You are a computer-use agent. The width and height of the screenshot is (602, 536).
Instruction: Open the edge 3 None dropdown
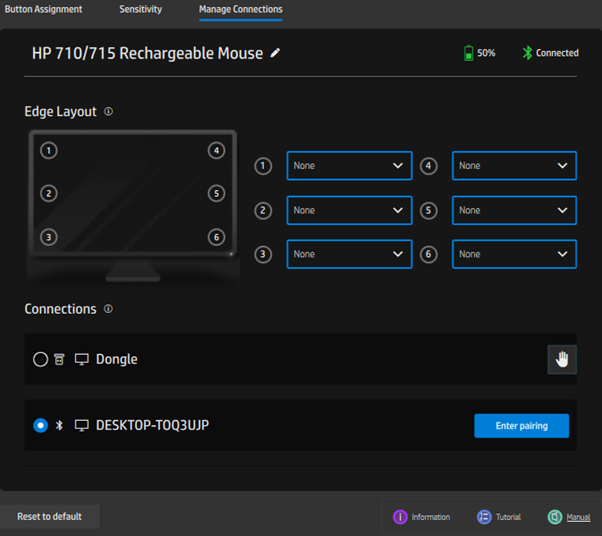point(349,254)
